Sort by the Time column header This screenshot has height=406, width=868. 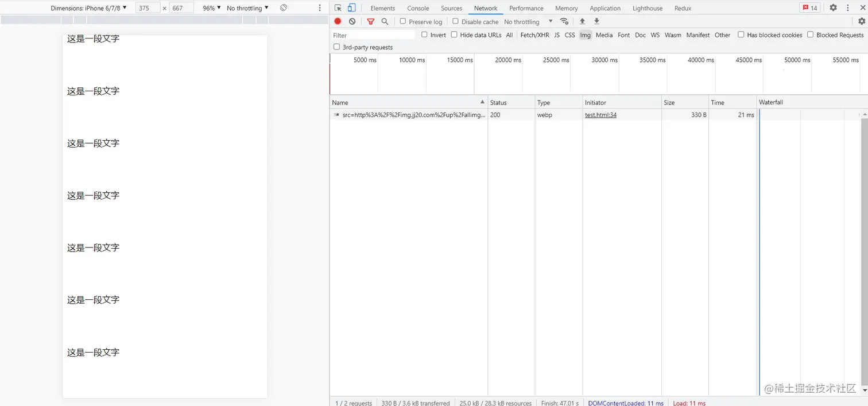(x=733, y=102)
